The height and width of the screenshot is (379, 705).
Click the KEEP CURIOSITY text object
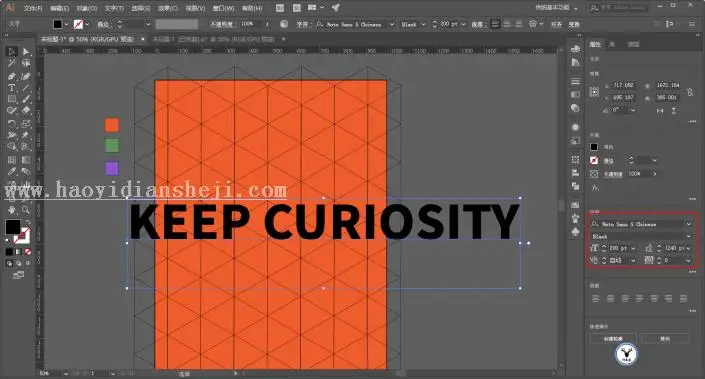coord(324,221)
